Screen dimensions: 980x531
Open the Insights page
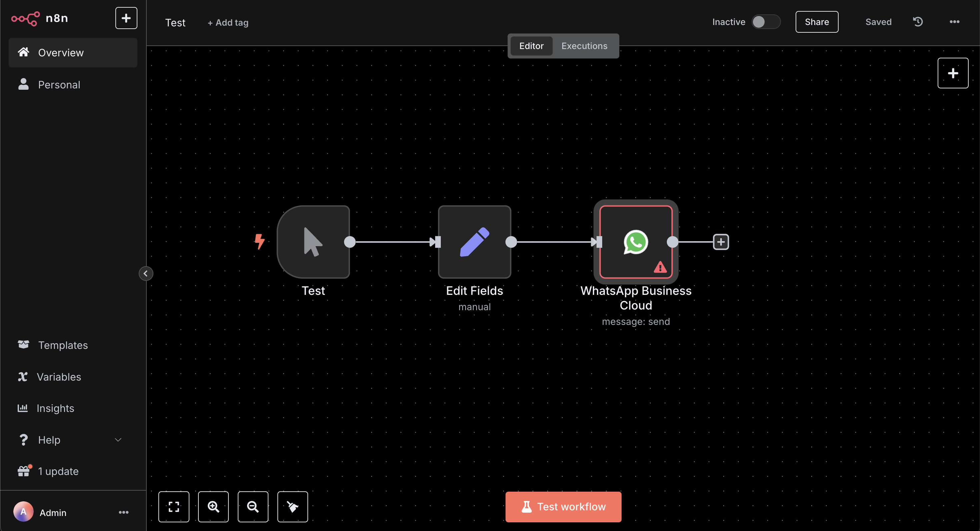click(x=73, y=408)
